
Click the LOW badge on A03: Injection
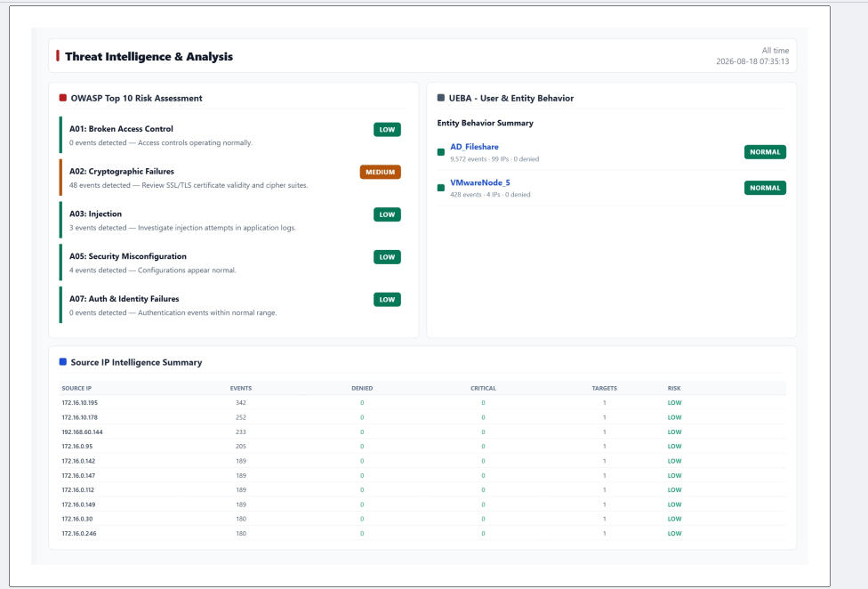click(x=387, y=214)
